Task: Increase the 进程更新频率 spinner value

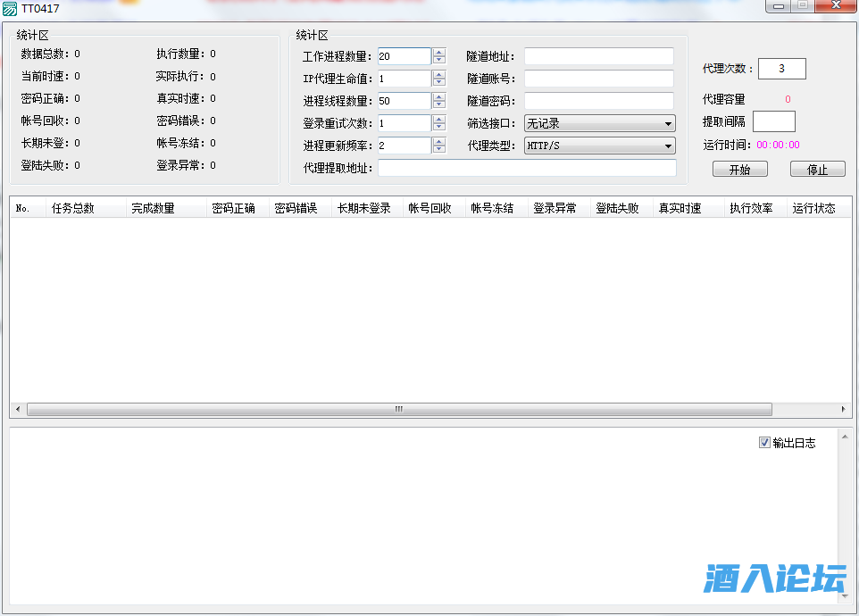Action: tap(438, 141)
